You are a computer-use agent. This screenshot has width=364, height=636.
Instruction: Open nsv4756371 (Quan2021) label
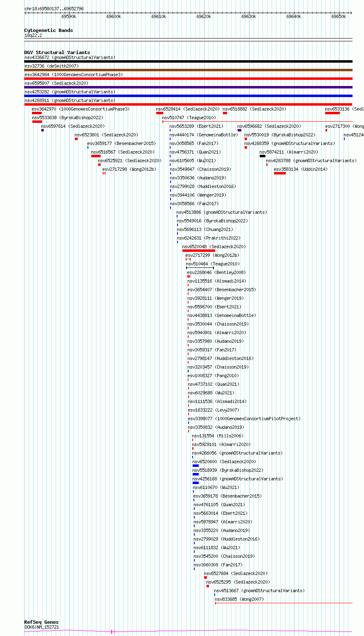[x=195, y=152]
